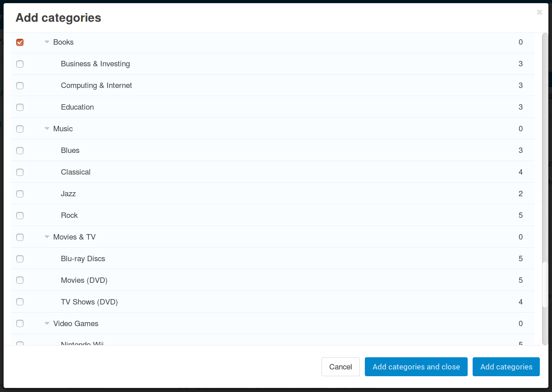The height and width of the screenshot is (392, 552).
Task: Select the Blu-ray Discs checkbox
Action: [20, 259]
